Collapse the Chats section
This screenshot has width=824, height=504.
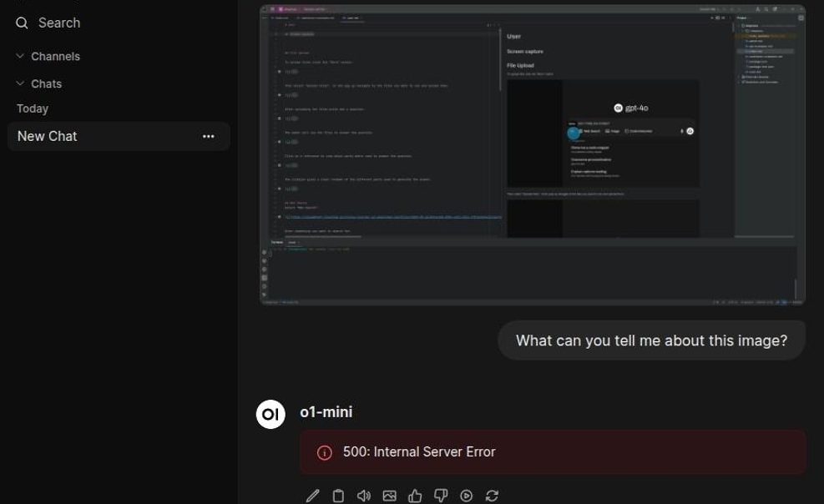click(x=20, y=83)
